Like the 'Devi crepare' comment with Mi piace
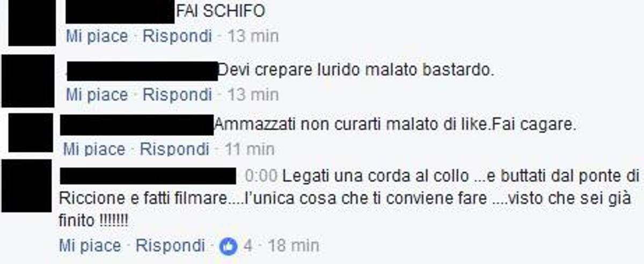The image size is (644, 264). (97, 95)
